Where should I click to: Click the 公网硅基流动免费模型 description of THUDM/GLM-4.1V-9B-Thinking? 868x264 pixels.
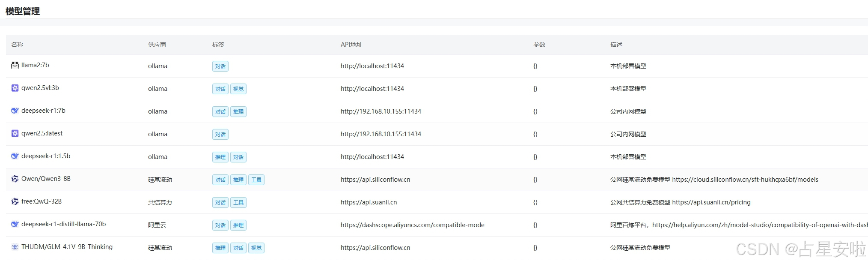640,248
